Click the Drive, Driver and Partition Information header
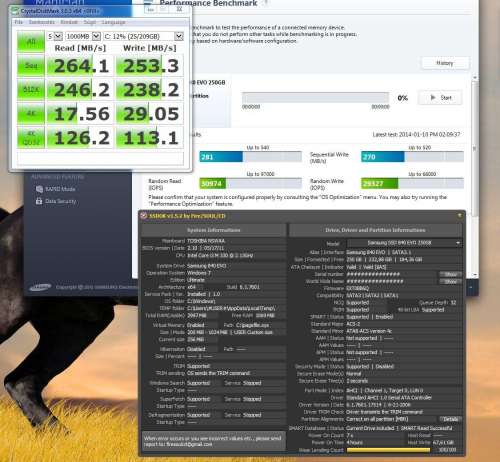Viewport: 500px width, 462px height. pos(375,230)
